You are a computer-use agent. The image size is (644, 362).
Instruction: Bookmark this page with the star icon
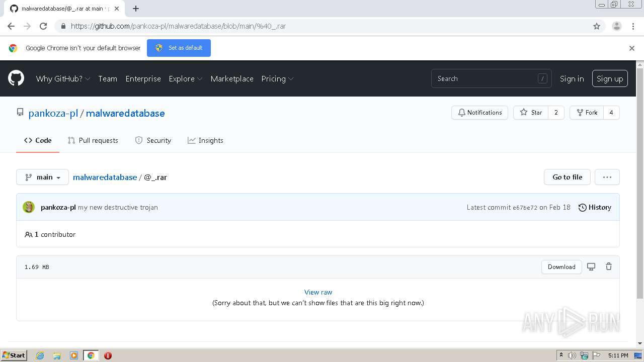point(597,26)
